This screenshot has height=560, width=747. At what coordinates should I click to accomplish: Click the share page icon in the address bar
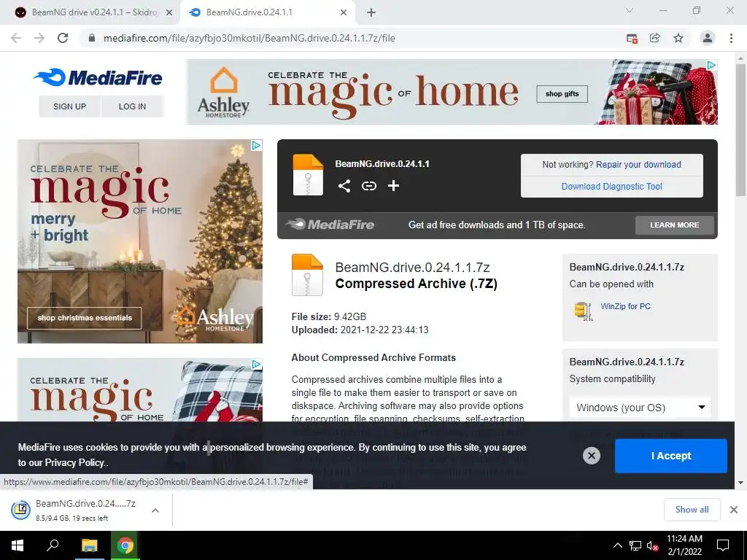point(655,38)
